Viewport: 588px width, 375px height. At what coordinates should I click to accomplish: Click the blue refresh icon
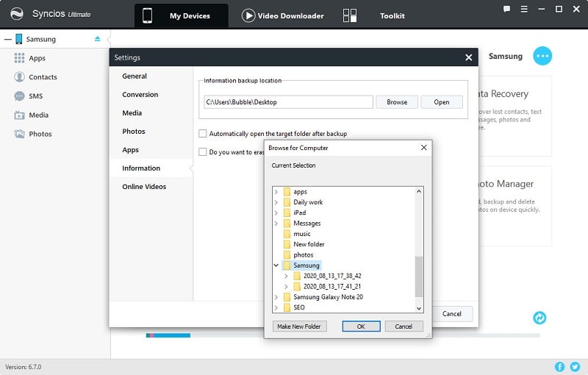[x=539, y=318]
